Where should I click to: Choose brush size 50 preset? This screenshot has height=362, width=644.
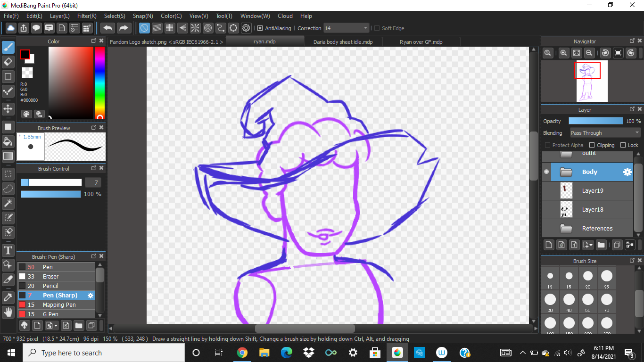coord(588,302)
